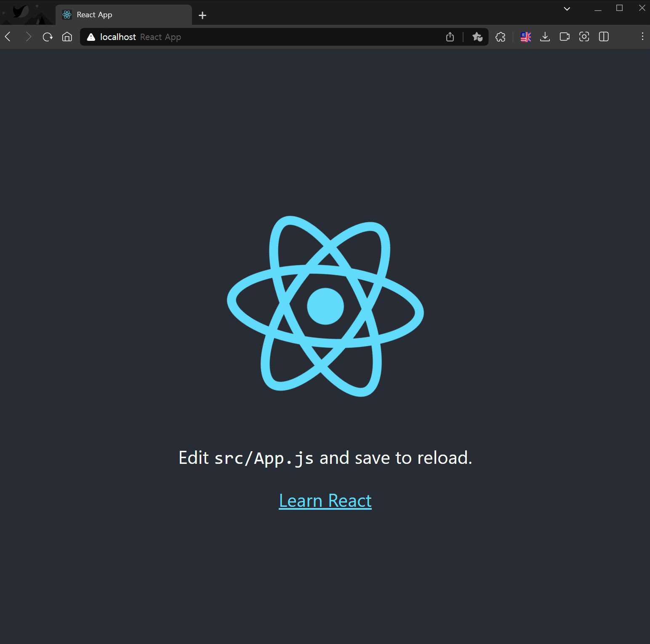Open a new tab with plus button
Viewport: 650px width, 644px height.
coord(202,16)
